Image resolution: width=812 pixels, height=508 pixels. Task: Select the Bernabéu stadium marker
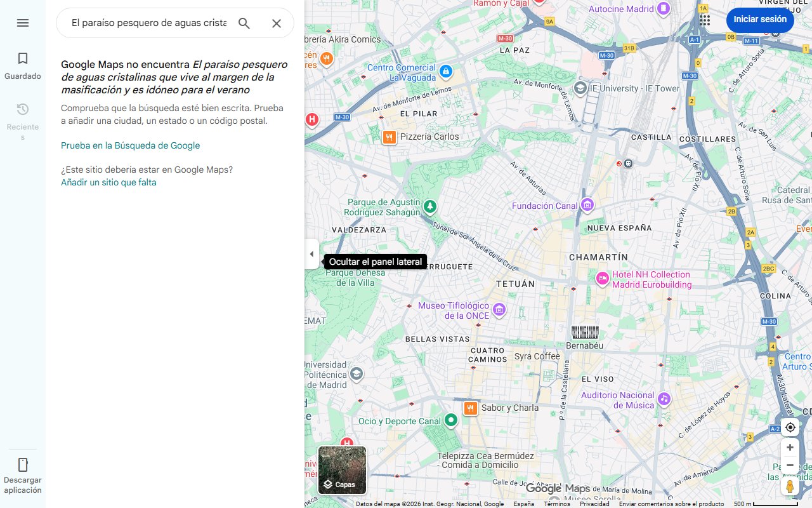click(x=585, y=332)
